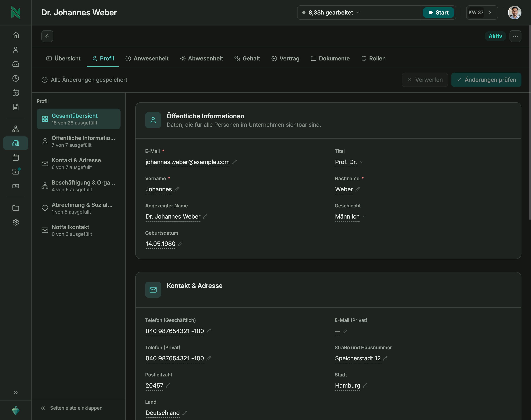Open the settings gear sidebar icon
531x420 pixels.
click(16, 222)
